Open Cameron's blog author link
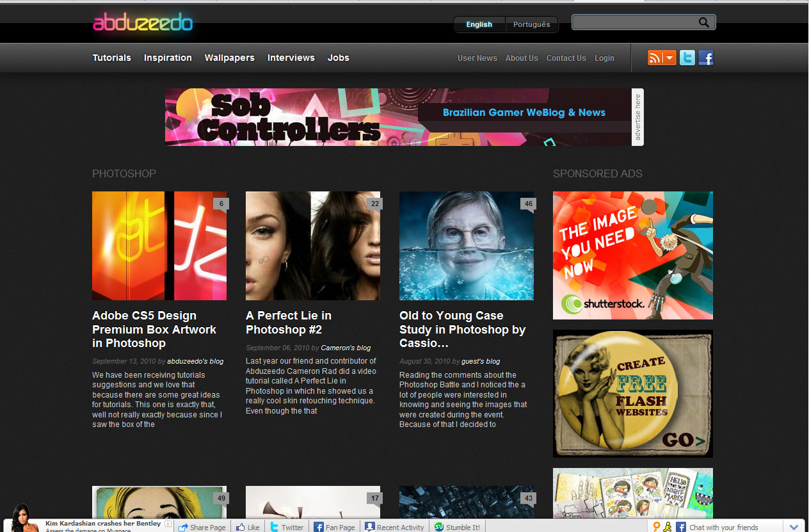The image size is (809, 532). point(346,348)
